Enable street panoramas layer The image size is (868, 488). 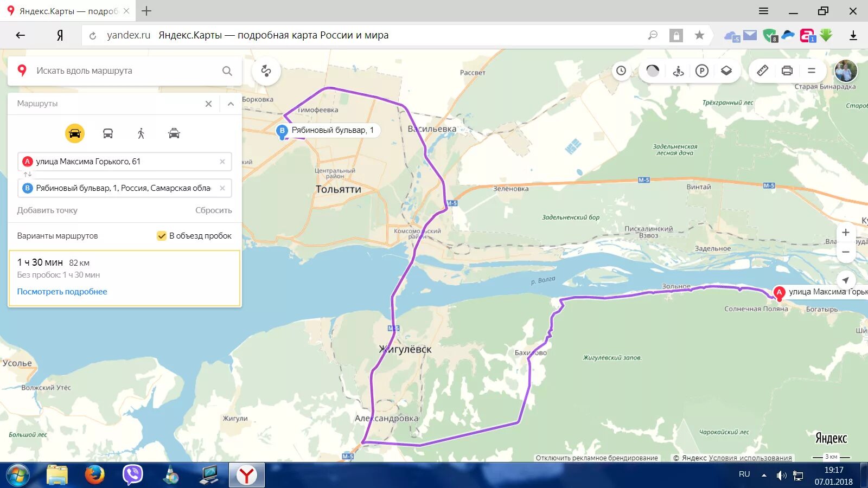[678, 71]
